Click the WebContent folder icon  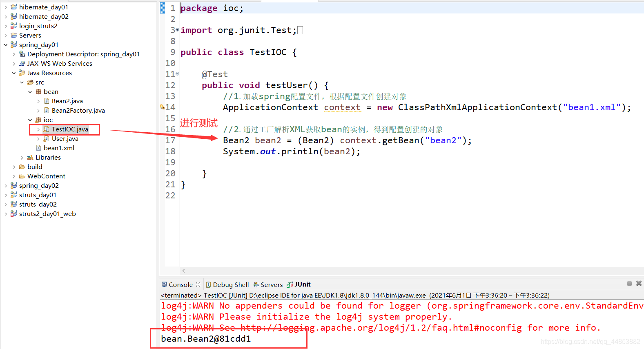pos(22,176)
